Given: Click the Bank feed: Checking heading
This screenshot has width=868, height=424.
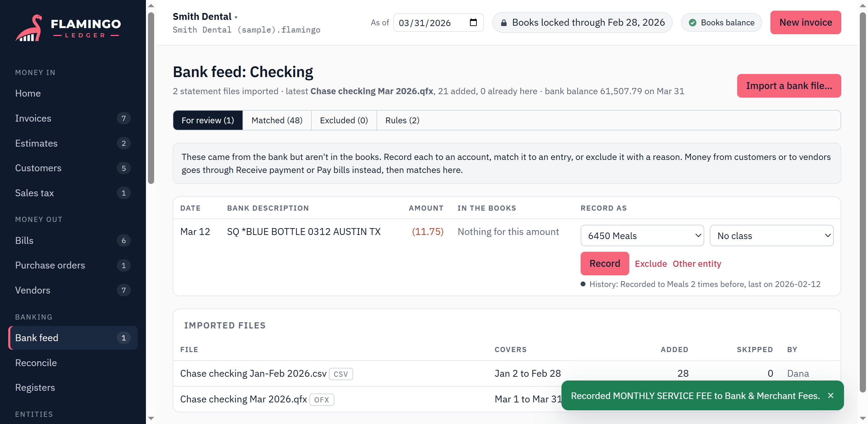Looking at the screenshot, I should click(243, 72).
